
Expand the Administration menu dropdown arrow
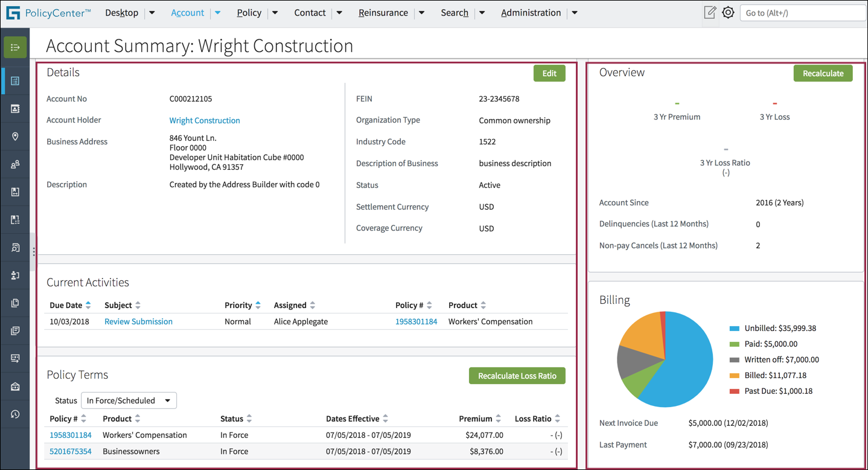click(575, 13)
